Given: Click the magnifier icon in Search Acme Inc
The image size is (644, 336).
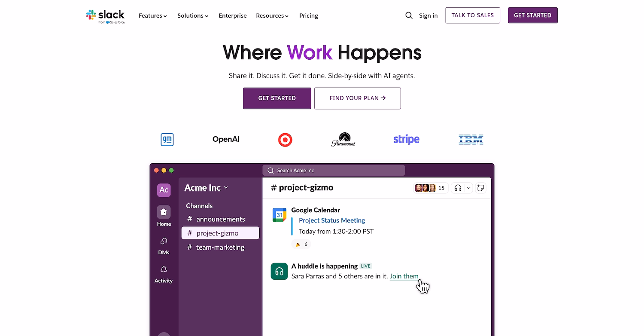Looking at the screenshot, I should [x=270, y=171].
